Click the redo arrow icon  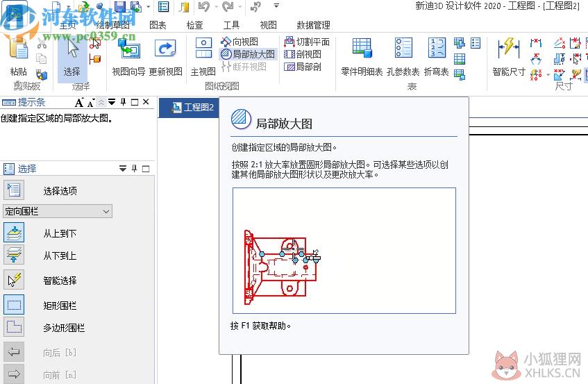228,6
